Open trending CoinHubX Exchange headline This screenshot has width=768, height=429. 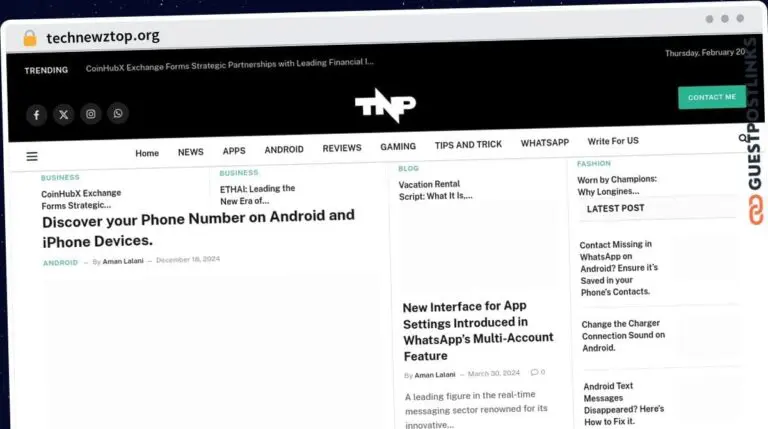(x=230, y=65)
